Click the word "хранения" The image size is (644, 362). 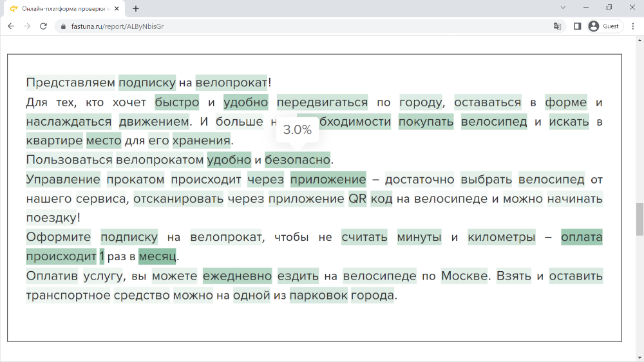[x=201, y=140]
